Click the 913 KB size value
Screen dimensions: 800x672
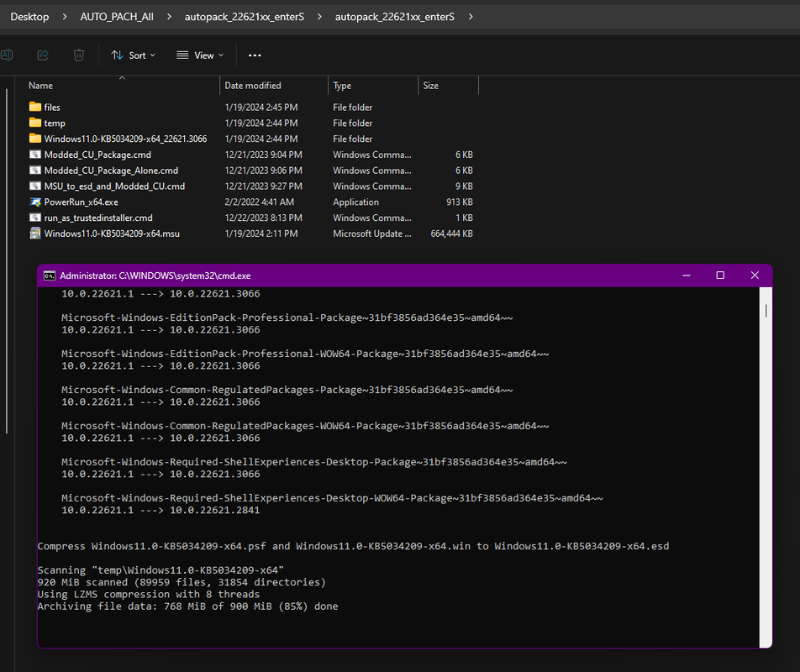[459, 202]
